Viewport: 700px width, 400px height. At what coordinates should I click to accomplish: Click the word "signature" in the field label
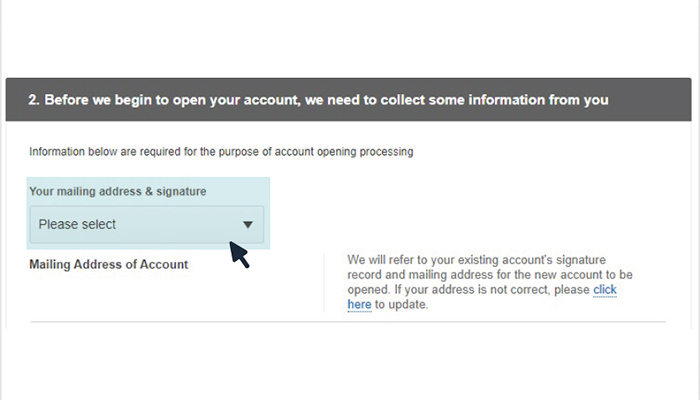181,192
